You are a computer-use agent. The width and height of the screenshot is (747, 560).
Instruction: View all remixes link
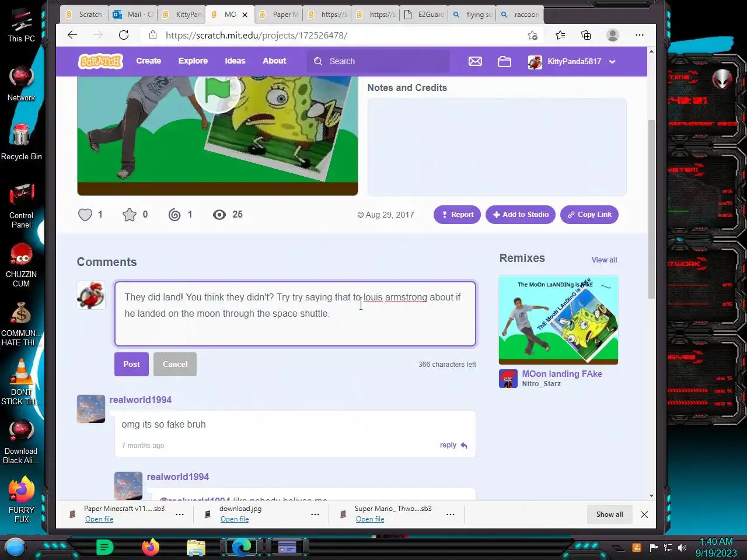604,260
